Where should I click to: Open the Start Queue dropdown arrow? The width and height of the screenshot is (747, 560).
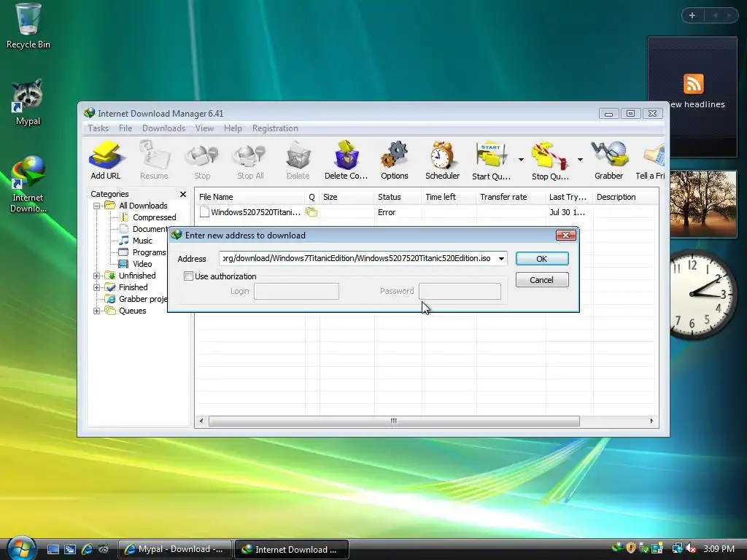click(x=521, y=160)
